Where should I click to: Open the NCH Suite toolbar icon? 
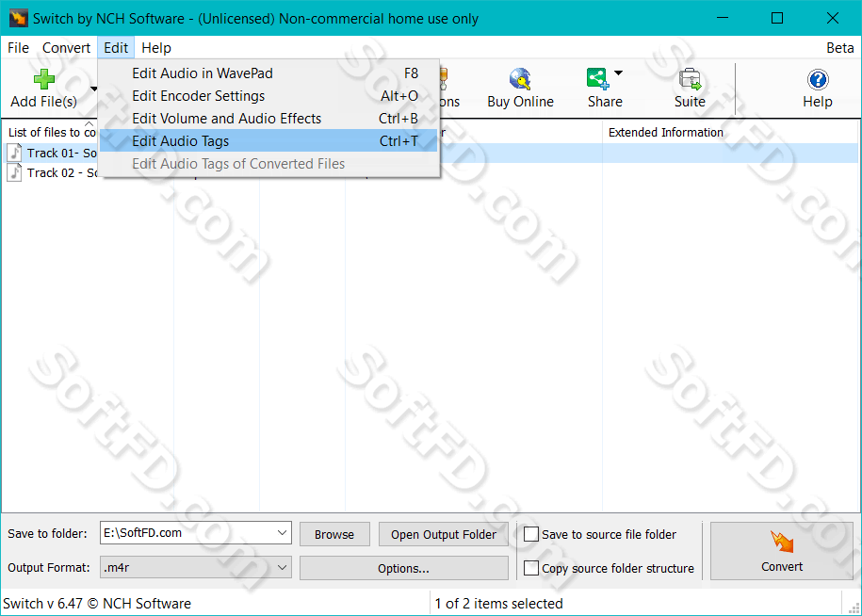[x=690, y=79]
